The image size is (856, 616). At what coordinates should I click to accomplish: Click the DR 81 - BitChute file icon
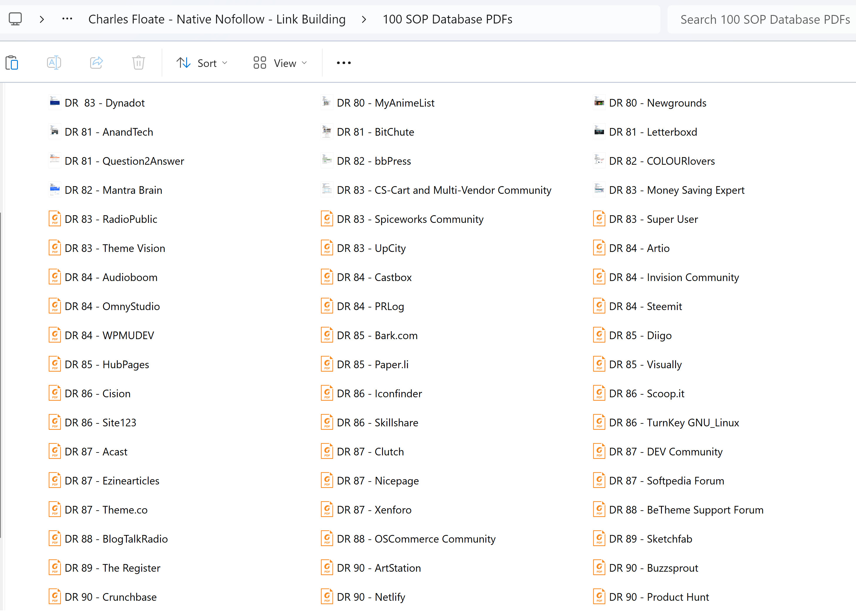(327, 132)
